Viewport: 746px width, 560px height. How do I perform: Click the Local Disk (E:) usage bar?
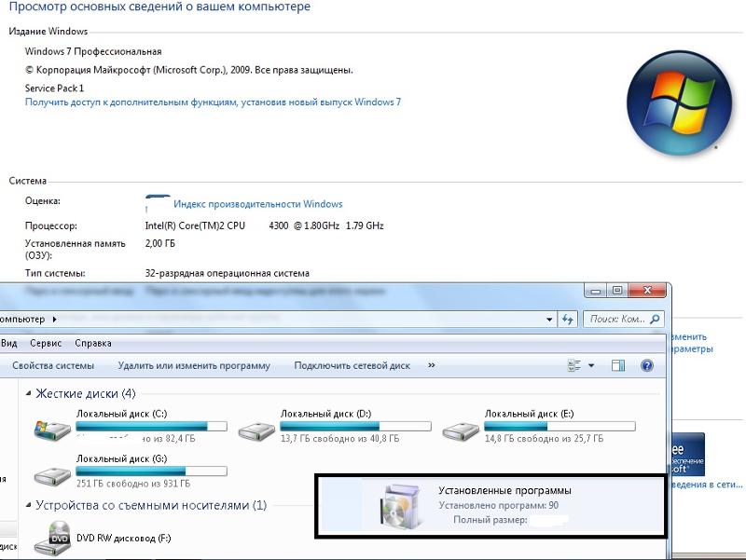[x=559, y=426]
